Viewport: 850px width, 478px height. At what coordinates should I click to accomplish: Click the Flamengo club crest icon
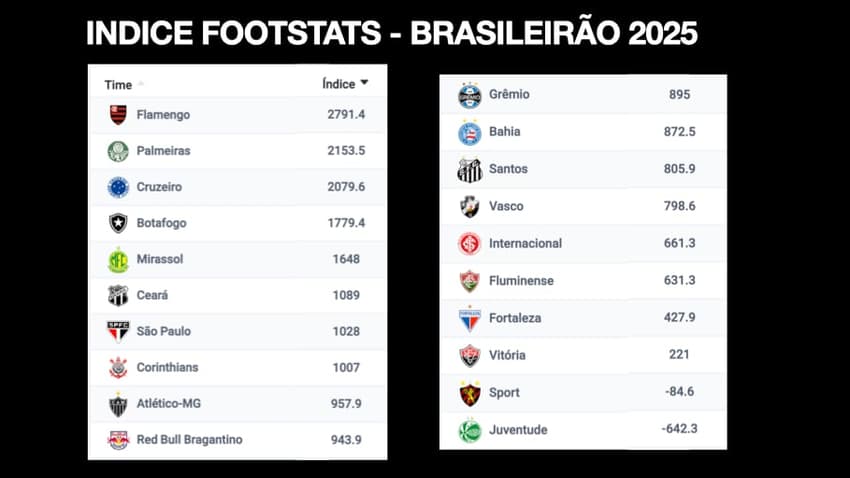pos(118,115)
